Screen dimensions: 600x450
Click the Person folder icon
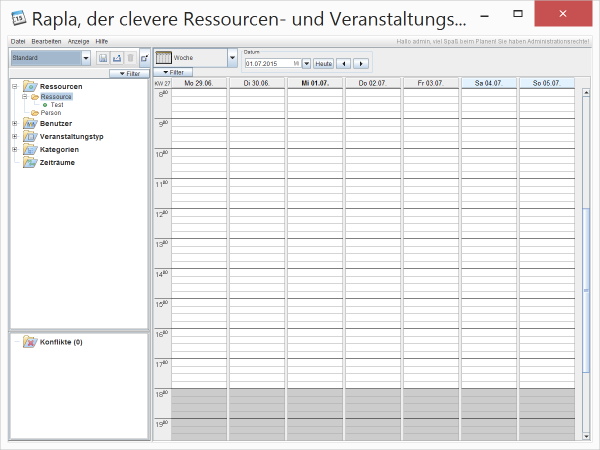point(35,113)
